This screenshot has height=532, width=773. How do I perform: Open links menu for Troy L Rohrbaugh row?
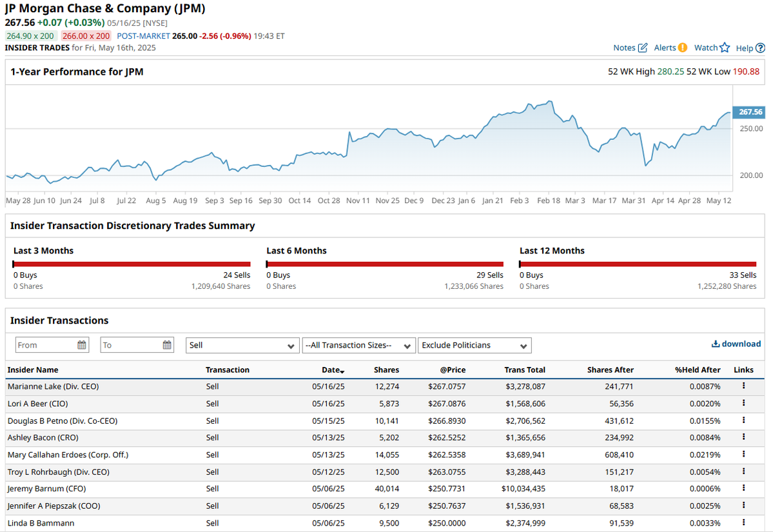click(x=743, y=472)
